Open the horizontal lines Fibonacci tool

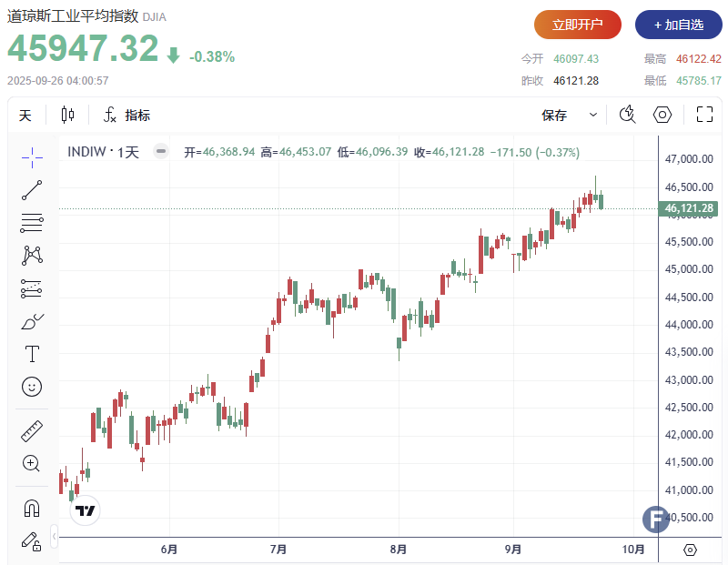32,223
